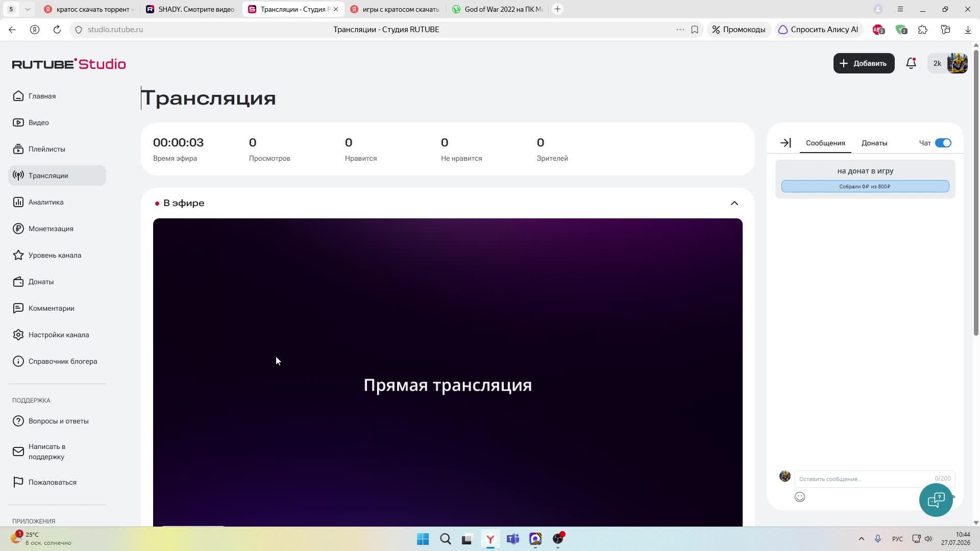
Task: Switch to the SHADY browser tab
Action: click(191, 9)
